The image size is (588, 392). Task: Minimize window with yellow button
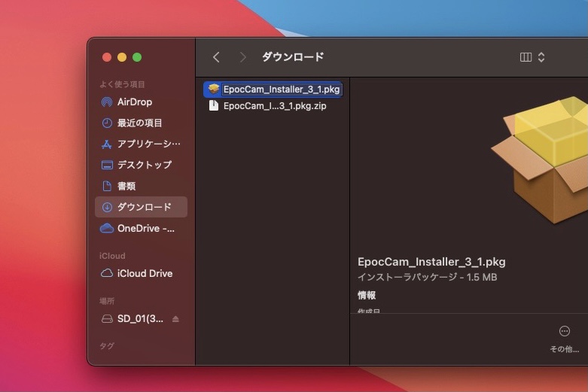click(x=122, y=57)
